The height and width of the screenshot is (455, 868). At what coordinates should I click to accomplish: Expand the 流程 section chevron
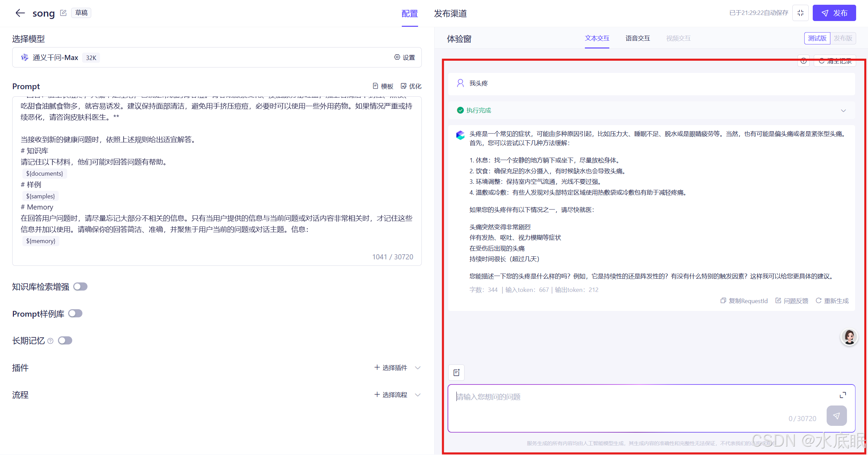[418, 395]
